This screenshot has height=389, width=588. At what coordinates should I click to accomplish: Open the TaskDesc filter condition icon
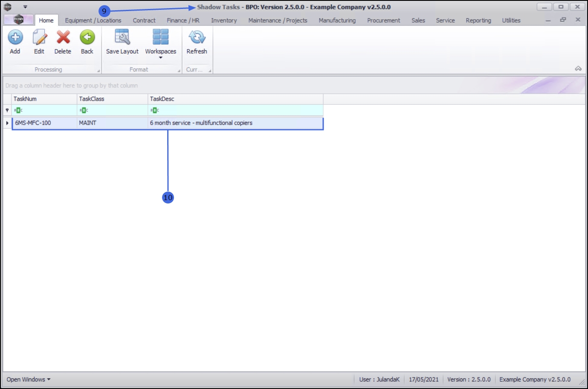[x=154, y=110]
